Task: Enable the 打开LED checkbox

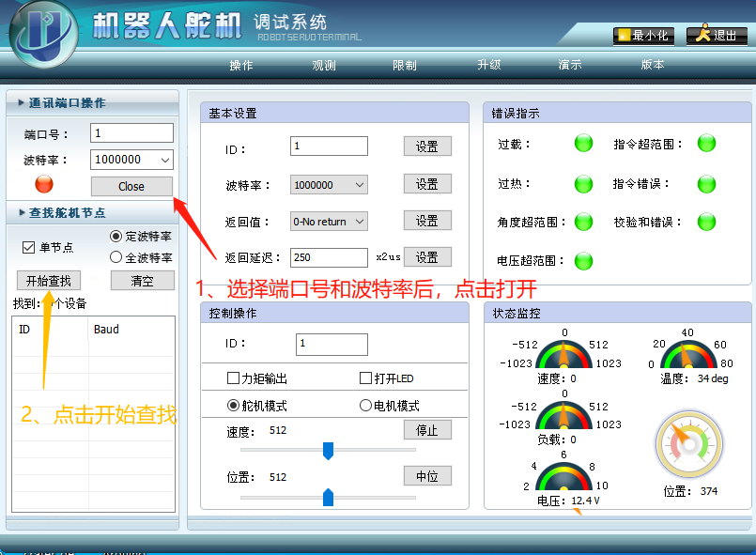Action: [365, 378]
